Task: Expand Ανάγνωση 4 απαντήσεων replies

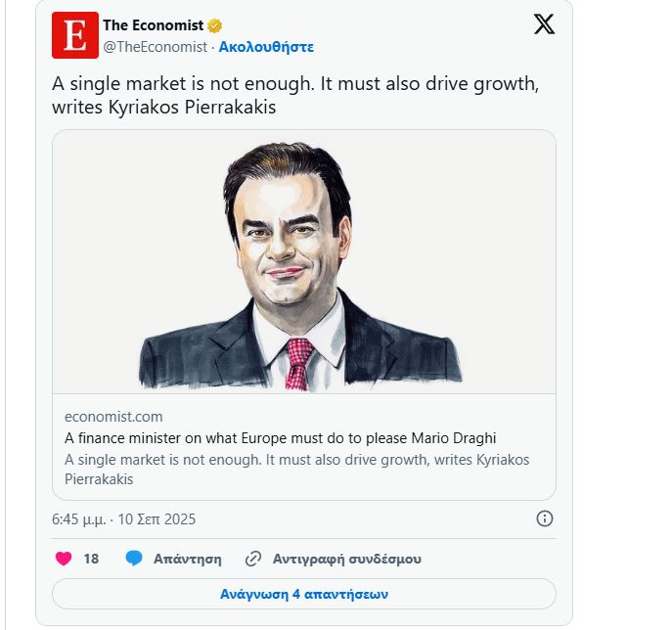Action: [304, 594]
